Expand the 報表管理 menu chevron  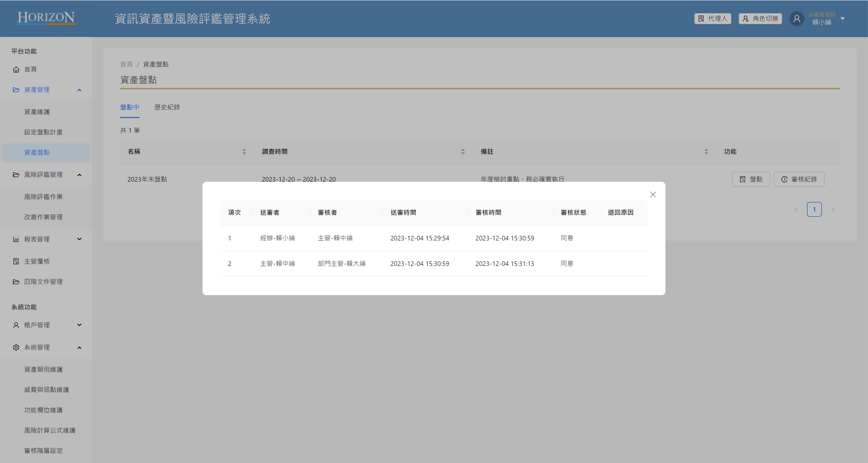[79, 239]
